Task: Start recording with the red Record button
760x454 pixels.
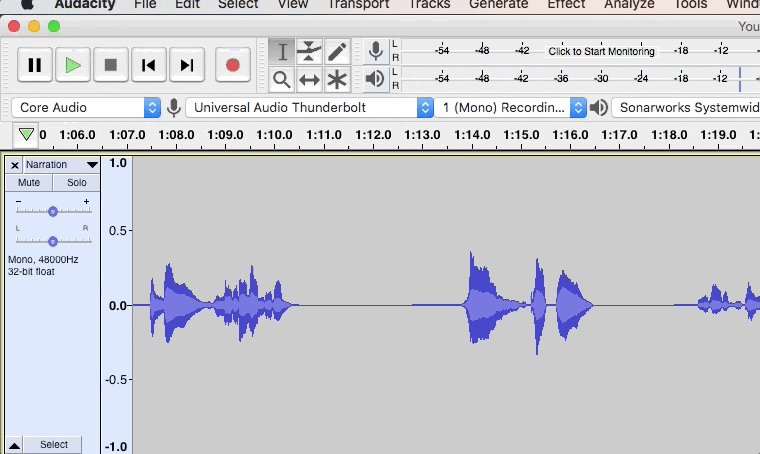Action: 233,65
